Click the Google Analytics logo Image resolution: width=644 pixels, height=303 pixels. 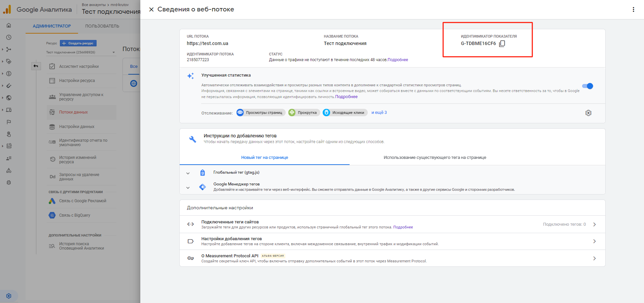[7, 9]
